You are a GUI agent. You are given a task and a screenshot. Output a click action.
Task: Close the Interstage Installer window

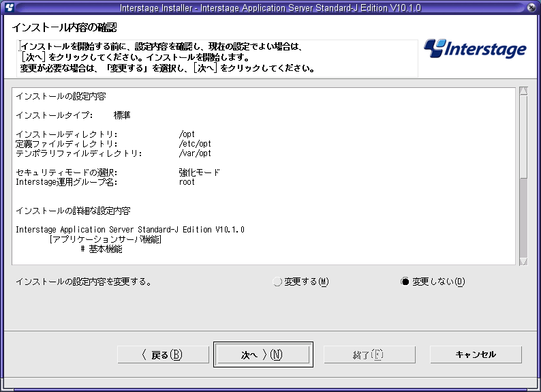click(531, 7)
